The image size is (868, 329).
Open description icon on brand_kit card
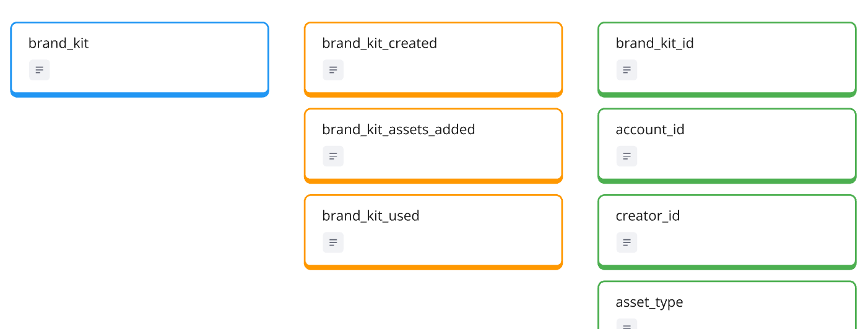40,70
